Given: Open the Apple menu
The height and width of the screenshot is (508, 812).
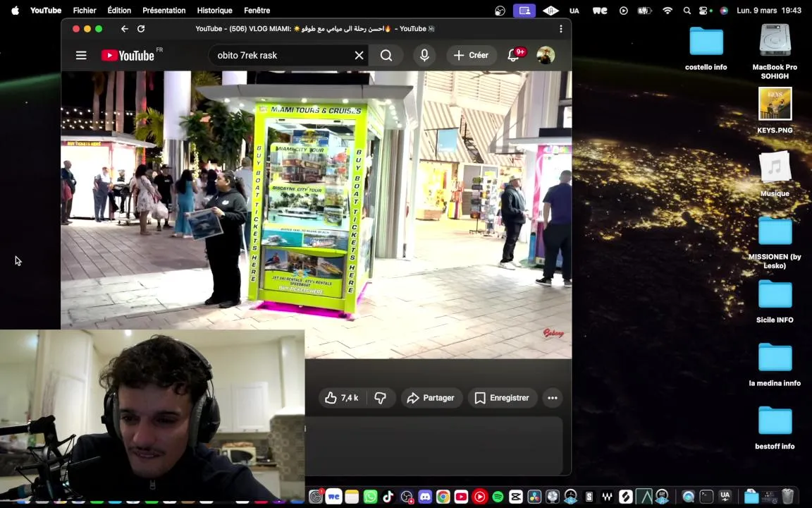Looking at the screenshot, I should tap(15, 11).
